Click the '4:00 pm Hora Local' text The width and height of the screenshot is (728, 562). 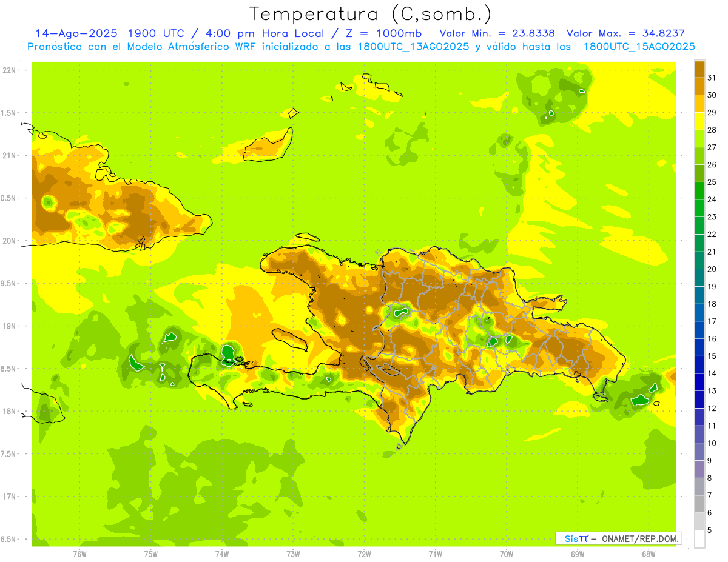tap(266, 33)
